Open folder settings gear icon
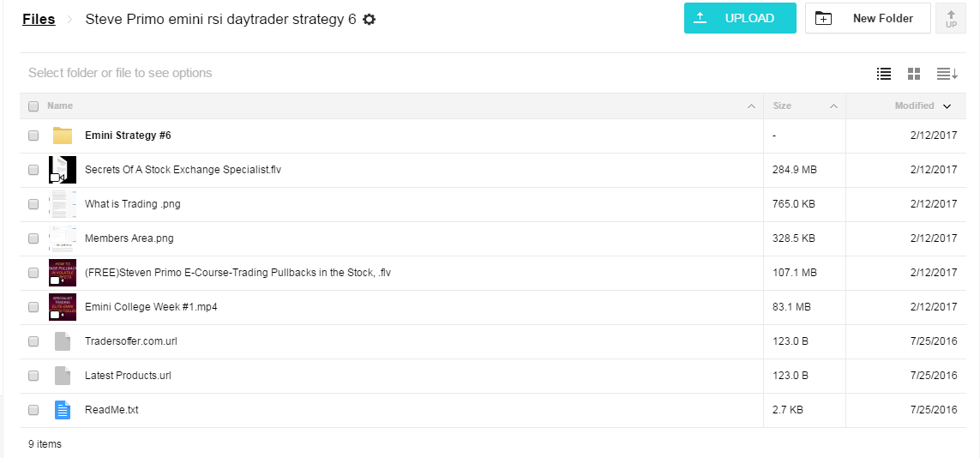The width and height of the screenshot is (980, 458). click(370, 19)
